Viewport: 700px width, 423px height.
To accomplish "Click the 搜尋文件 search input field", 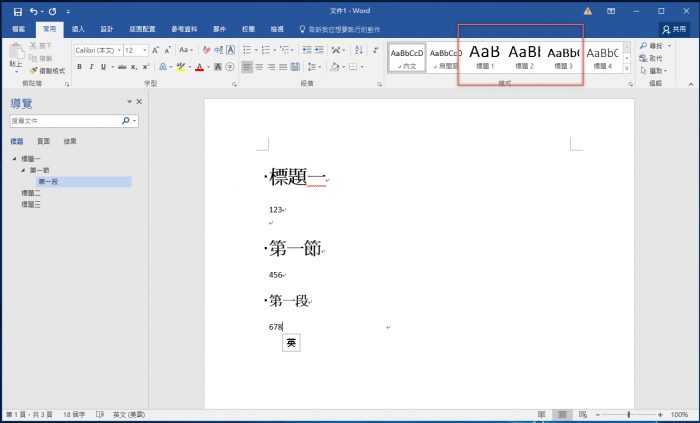I will 64,120.
